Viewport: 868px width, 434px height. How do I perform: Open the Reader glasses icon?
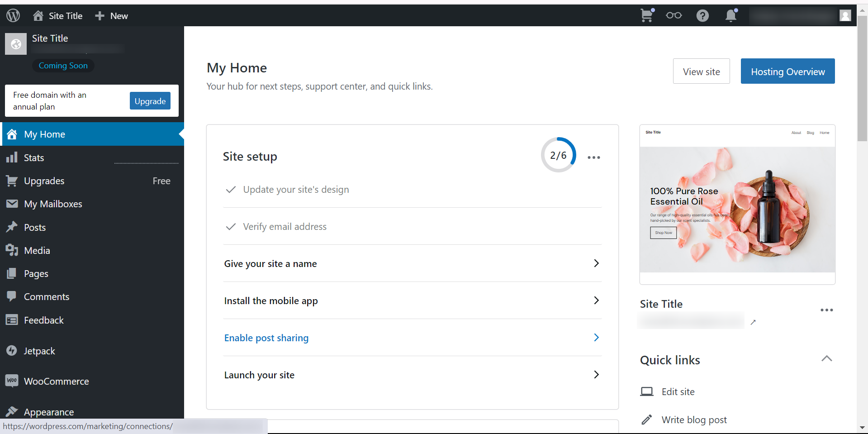(x=674, y=15)
